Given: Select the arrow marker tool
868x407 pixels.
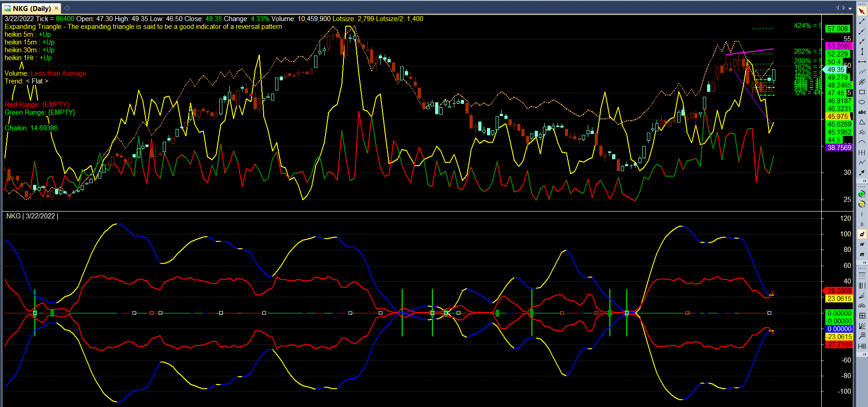Looking at the screenshot, I should coord(862,173).
